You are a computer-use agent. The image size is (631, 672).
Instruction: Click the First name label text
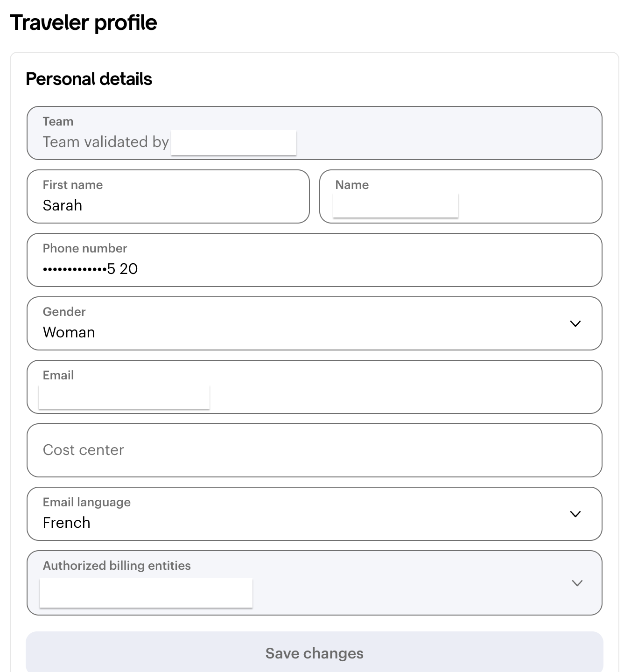[73, 185]
